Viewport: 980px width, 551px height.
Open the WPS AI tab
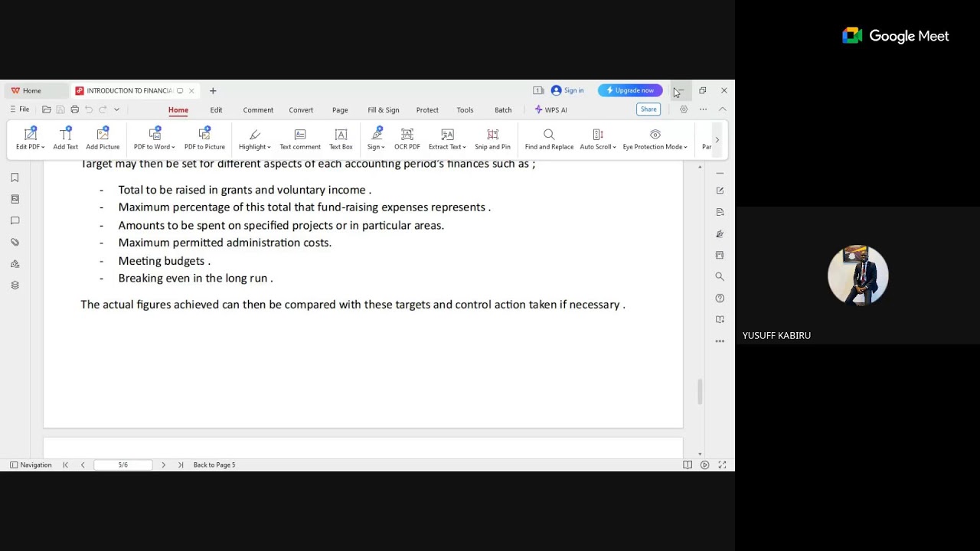[x=551, y=109]
